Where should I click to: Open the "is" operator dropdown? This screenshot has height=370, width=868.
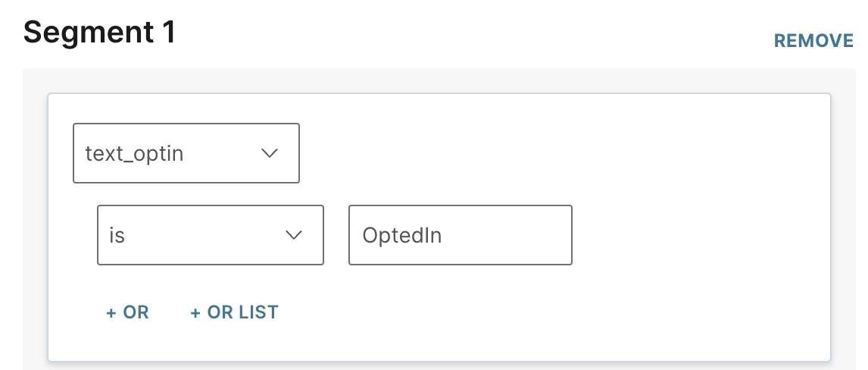tap(210, 235)
